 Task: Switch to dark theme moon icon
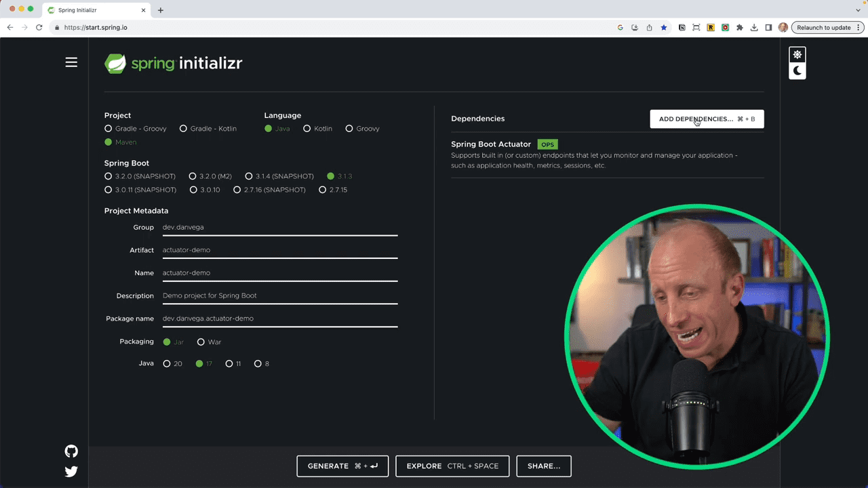(x=797, y=70)
